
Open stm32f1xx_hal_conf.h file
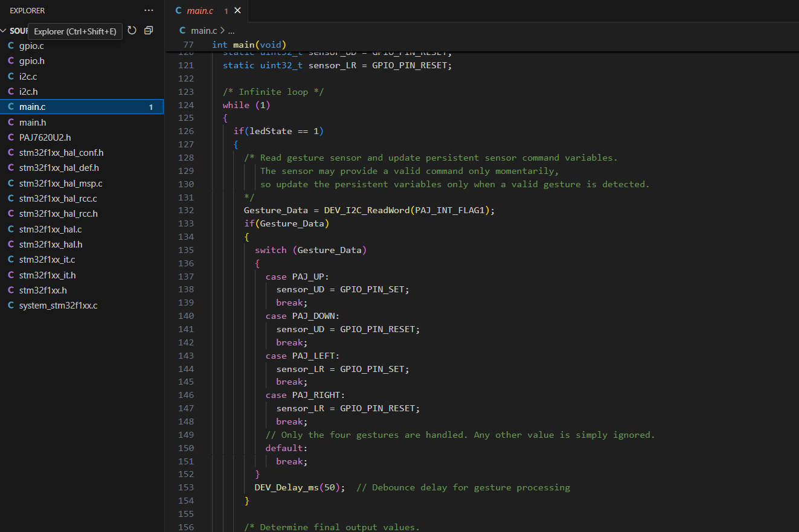click(x=61, y=153)
